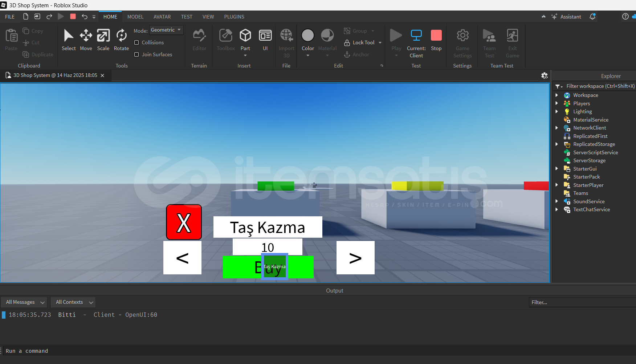Screen dimensions: 636x364
Task: Open the All Contexts filter dropdown
Action: pos(73,302)
